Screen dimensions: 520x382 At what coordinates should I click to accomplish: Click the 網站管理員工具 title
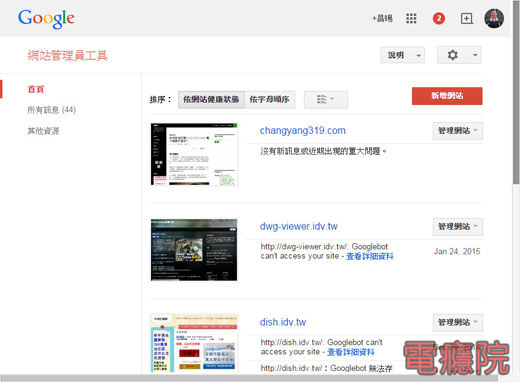point(68,55)
